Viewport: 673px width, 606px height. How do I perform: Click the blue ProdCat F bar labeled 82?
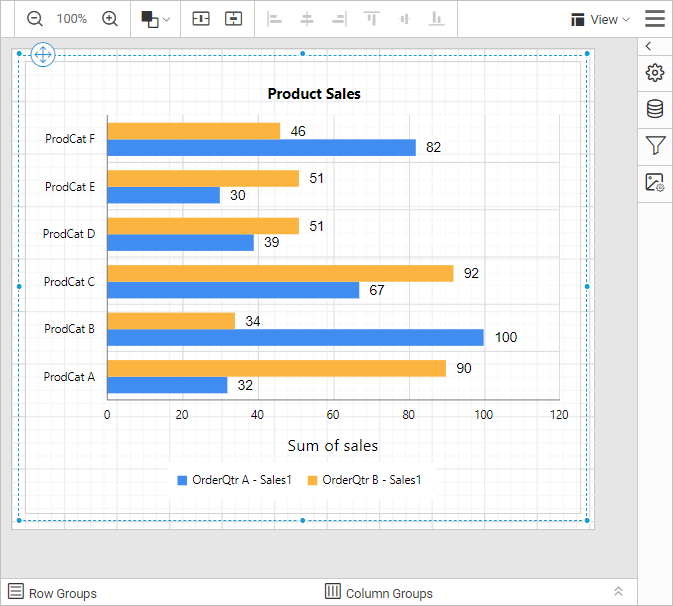(x=262, y=148)
